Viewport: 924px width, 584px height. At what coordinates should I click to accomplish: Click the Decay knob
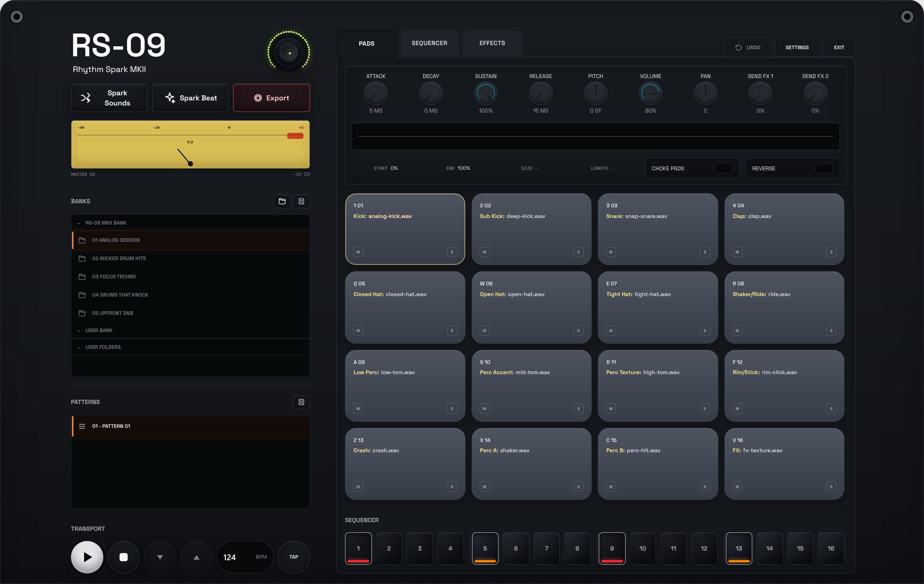(431, 93)
